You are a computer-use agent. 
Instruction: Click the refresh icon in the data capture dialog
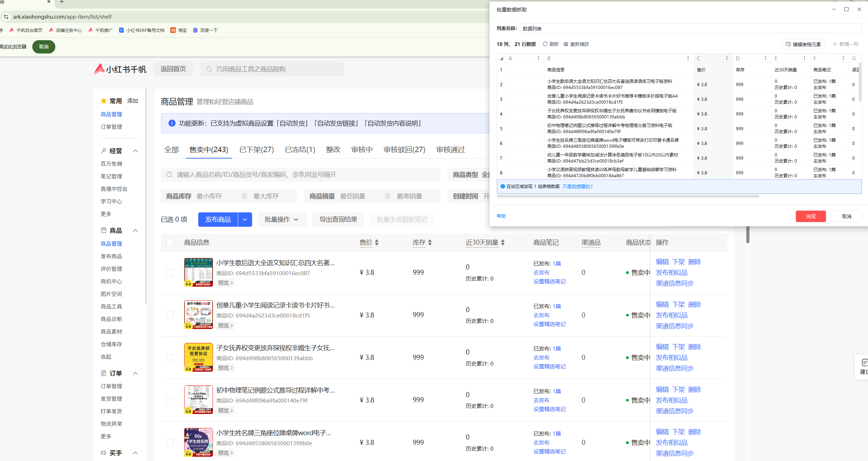(x=545, y=44)
